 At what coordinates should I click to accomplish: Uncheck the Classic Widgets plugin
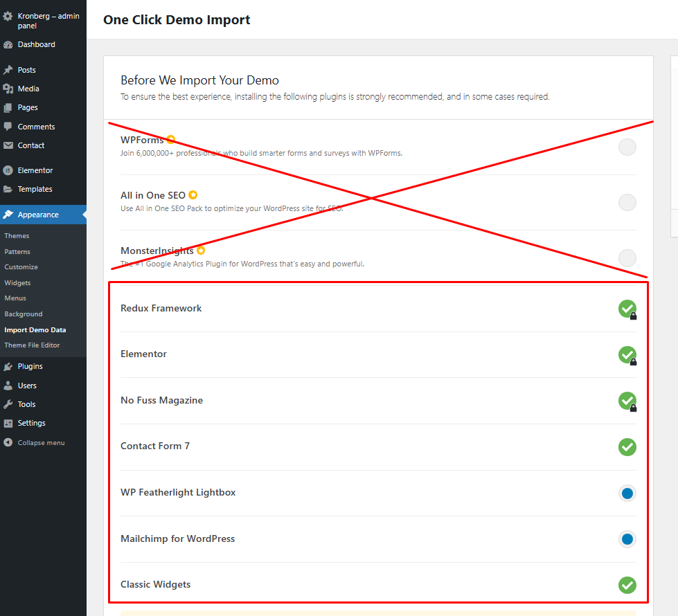pyautogui.click(x=627, y=585)
